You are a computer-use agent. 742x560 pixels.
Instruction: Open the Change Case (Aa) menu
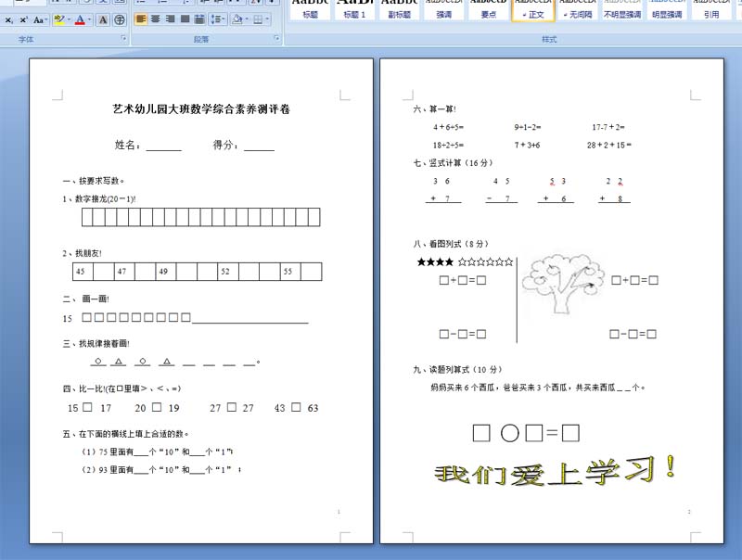click(x=40, y=19)
